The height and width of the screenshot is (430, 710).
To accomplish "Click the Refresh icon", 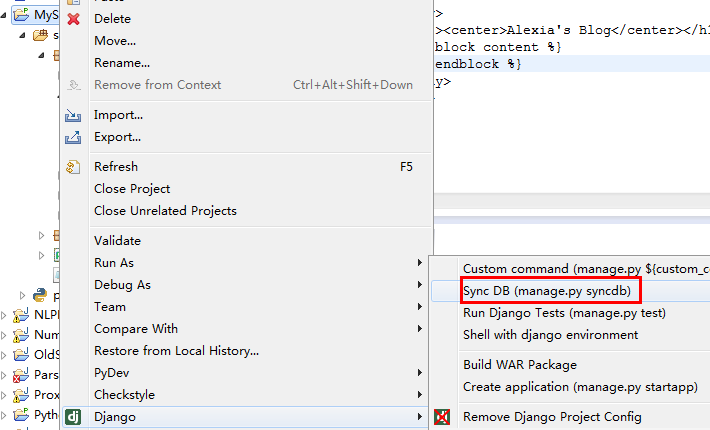I will pos(73,167).
